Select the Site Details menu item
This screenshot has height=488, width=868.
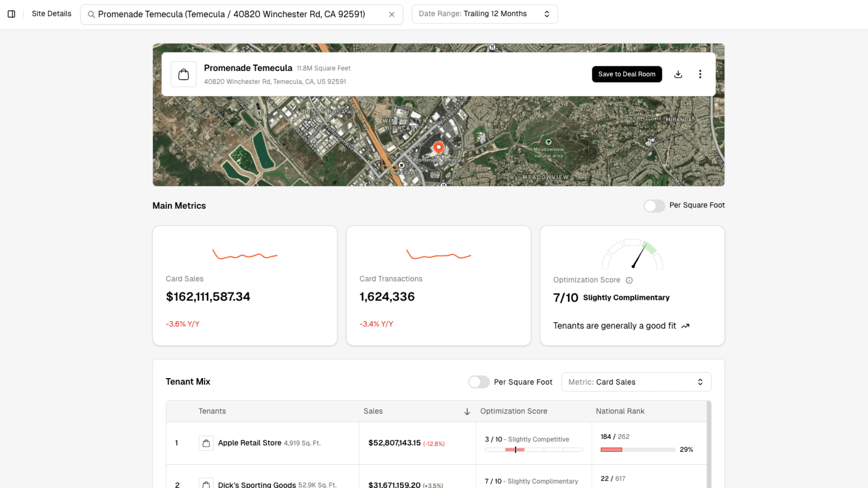[51, 14]
